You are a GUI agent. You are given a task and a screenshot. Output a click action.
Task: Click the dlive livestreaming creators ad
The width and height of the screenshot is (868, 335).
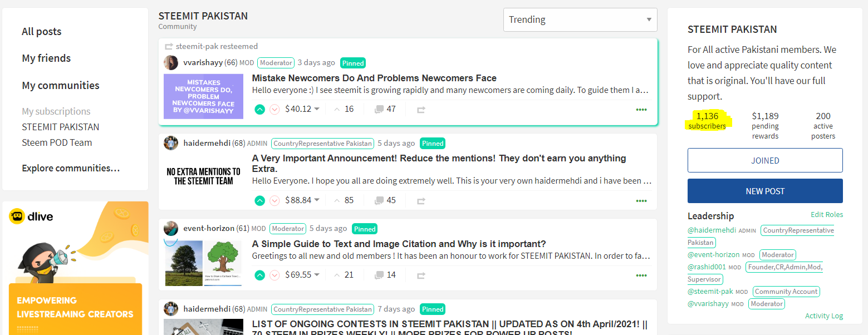pyautogui.click(x=75, y=268)
